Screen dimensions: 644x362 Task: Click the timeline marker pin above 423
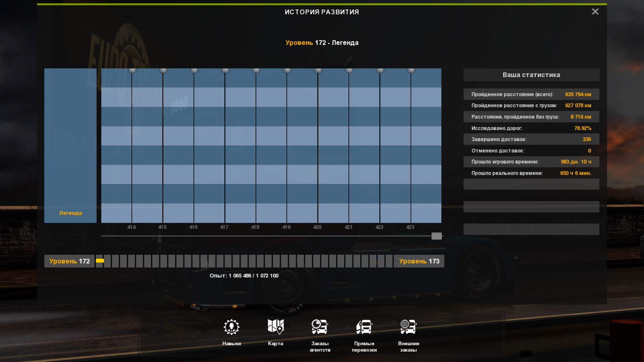[x=411, y=70]
